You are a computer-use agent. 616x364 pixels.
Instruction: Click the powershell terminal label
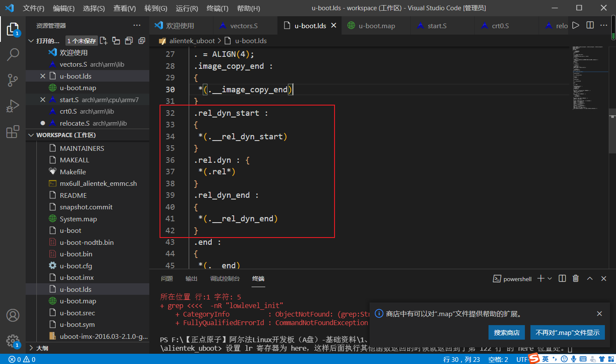pos(517,279)
